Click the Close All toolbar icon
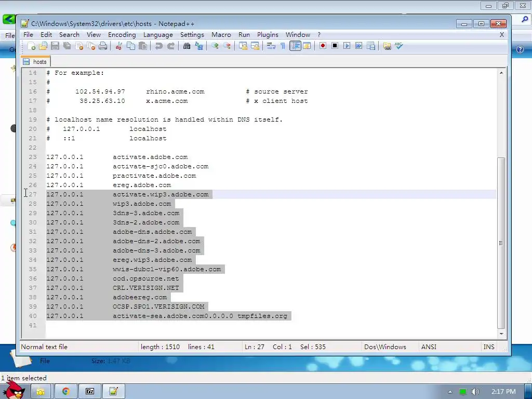Viewport: 532px width, 399px height. (91, 46)
